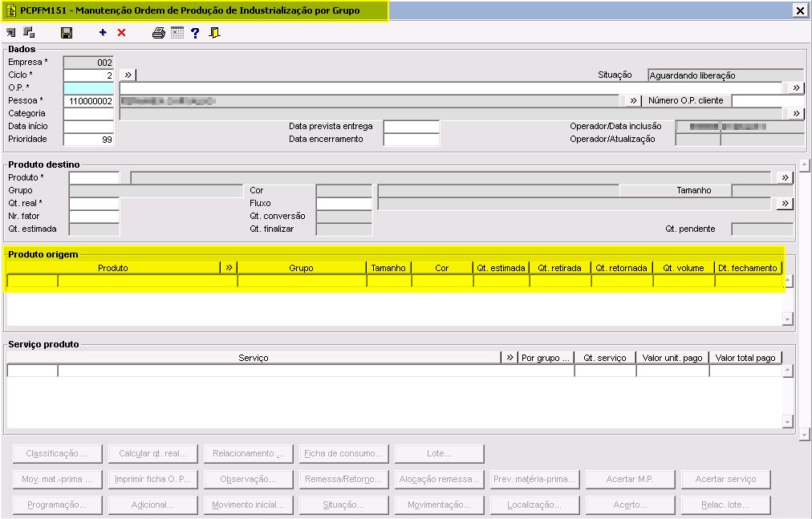Click the save diskette icon in toolbar
Viewport: 812px width, 519px height.
(x=67, y=33)
